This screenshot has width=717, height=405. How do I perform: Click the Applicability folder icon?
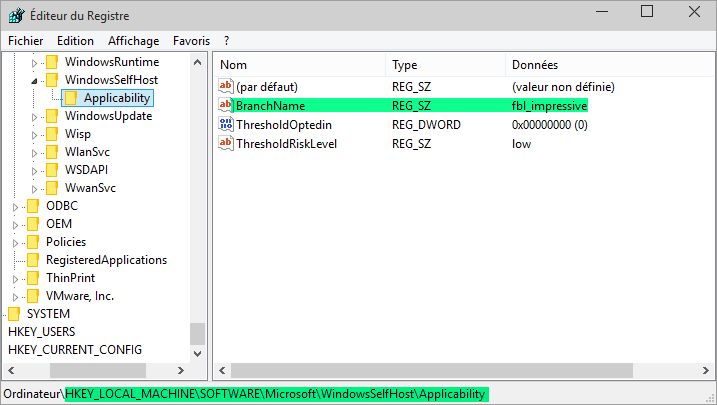[71, 98]
